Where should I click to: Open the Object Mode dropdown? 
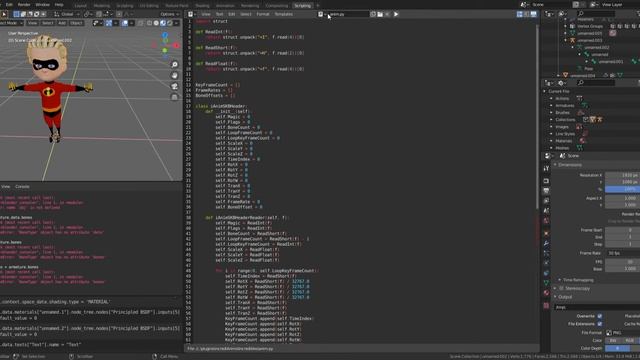coord(11,23)
